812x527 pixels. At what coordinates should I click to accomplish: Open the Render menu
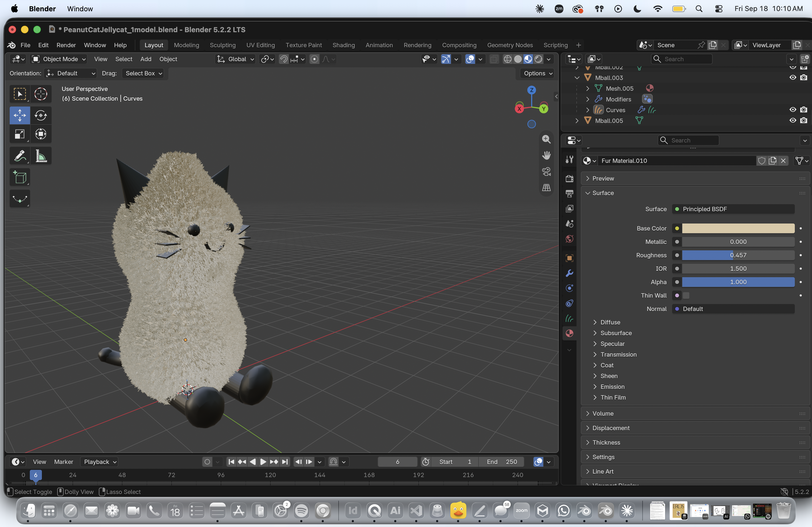pos(66,45)
